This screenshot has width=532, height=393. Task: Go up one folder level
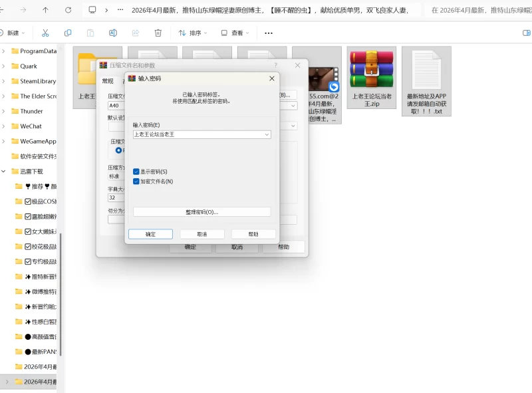[45, 10]
